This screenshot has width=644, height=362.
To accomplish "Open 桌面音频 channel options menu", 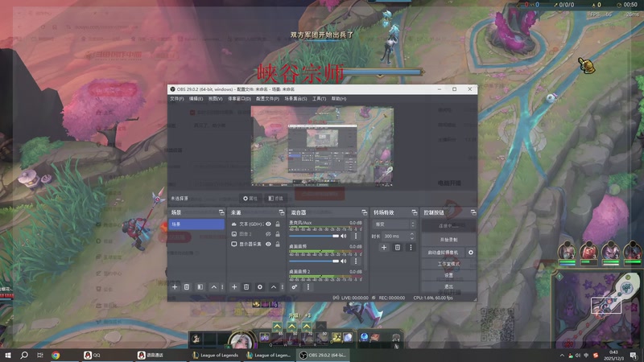I will (x=356, y=261).
